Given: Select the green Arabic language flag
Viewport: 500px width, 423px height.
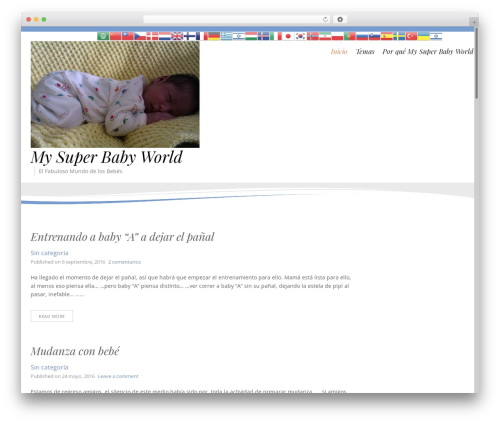Looking at the screenshot, I should click(x=103, y=36).
